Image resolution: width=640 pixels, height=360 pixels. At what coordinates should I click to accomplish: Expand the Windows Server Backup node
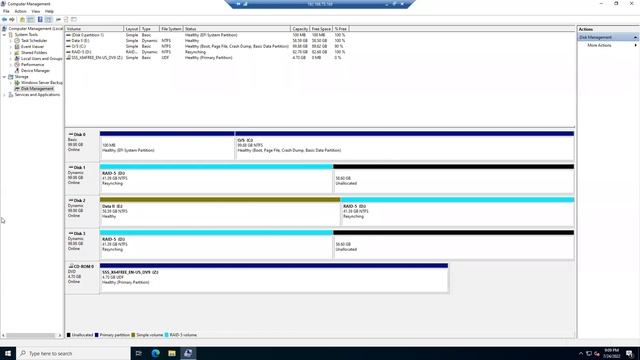click(11, 82)
